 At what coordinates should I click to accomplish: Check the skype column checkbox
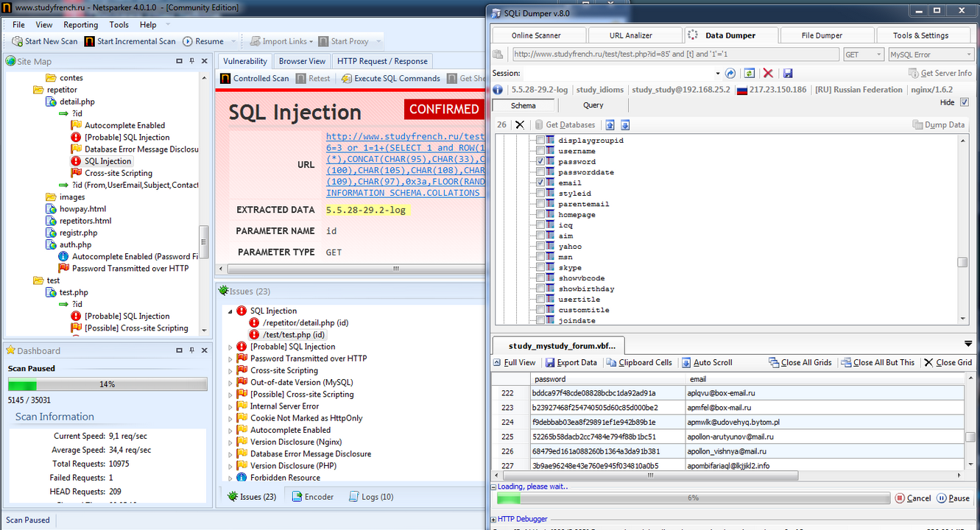click(540, 268)
